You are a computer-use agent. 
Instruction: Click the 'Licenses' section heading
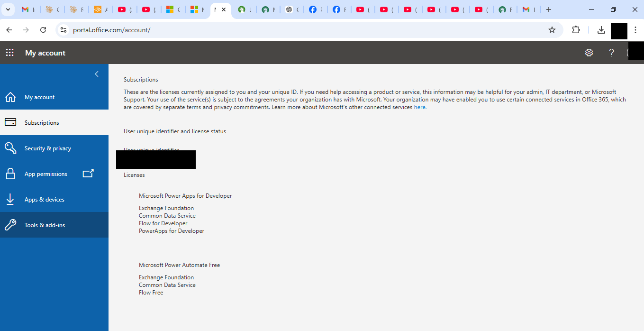pyautogui.click(x=134, y=175)
